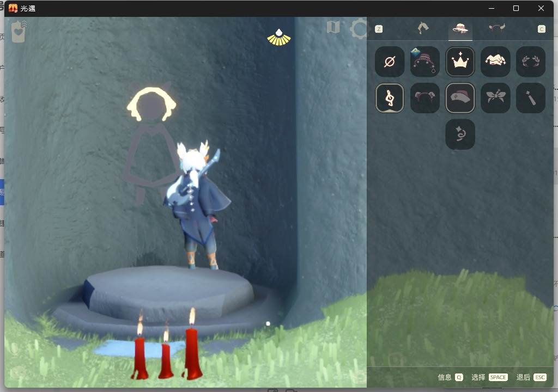Click the 退后 ESC back button
This screenshot has height=392, width=558.
point(531,377)
